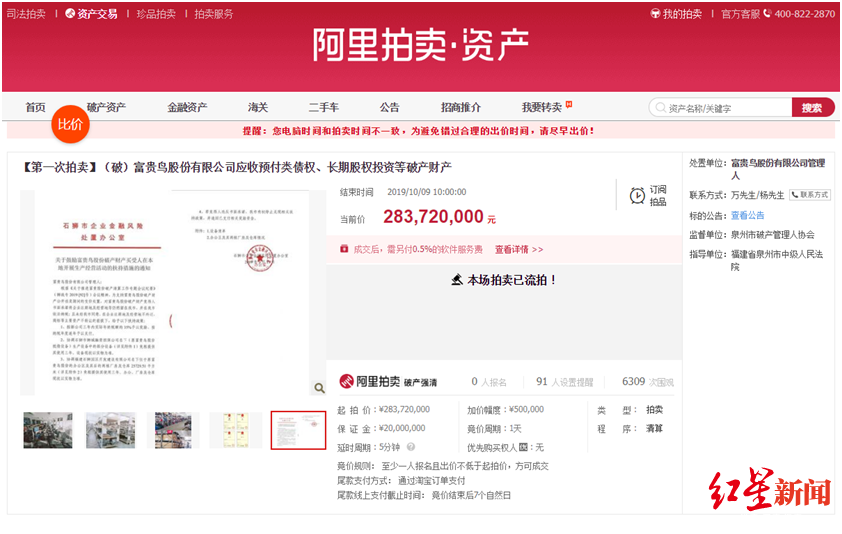Open 我的拍卖 with steering wheel icon
Screen dimensions: 842x534
(676, 14)
